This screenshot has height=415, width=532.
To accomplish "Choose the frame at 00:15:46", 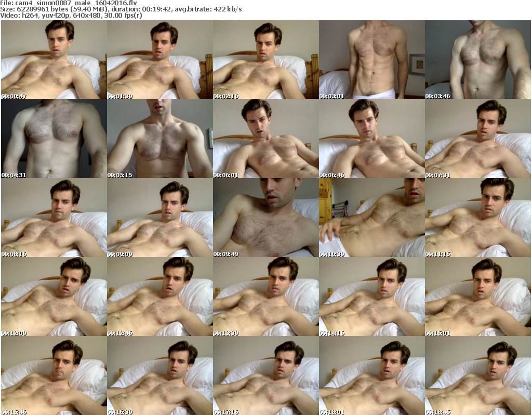I will [x=54, y=376].
